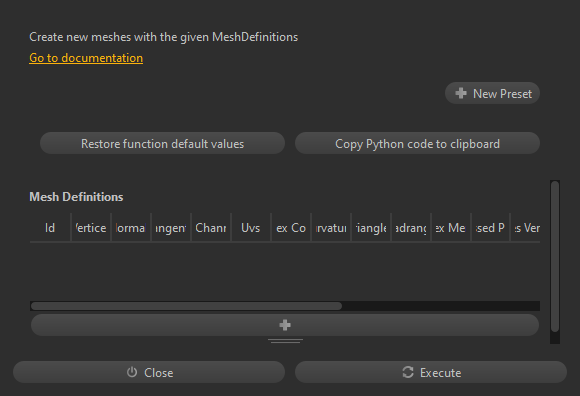This screenshot has width=580, height=396.
Task: Click the horizontal scrollbar under the table
Action: [186, 306]
